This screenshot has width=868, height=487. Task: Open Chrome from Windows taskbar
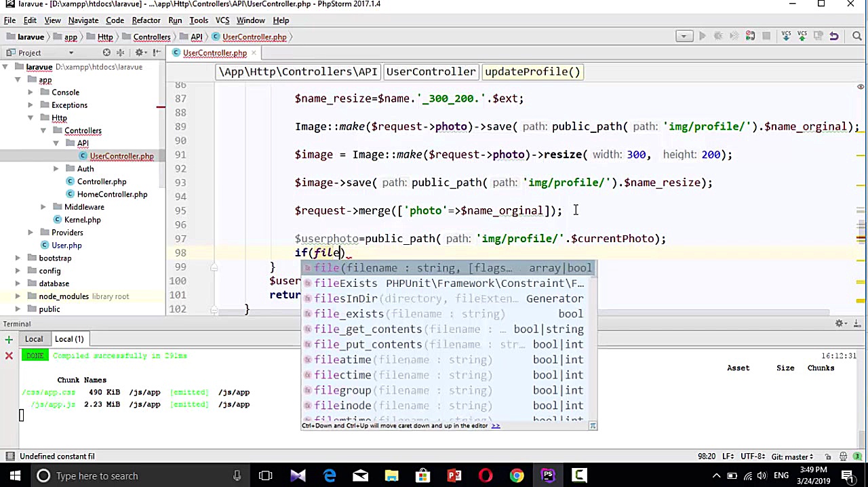click(x=517, y=475)
